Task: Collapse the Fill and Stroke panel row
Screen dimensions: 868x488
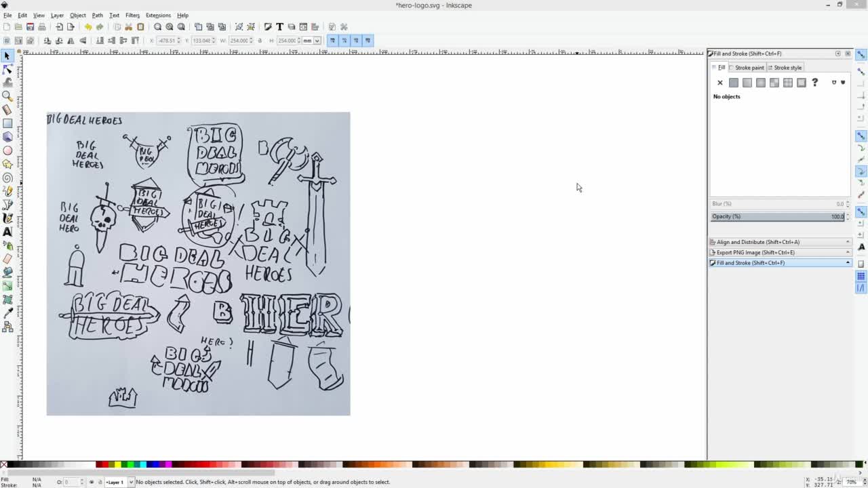Action: coord(780,263)
